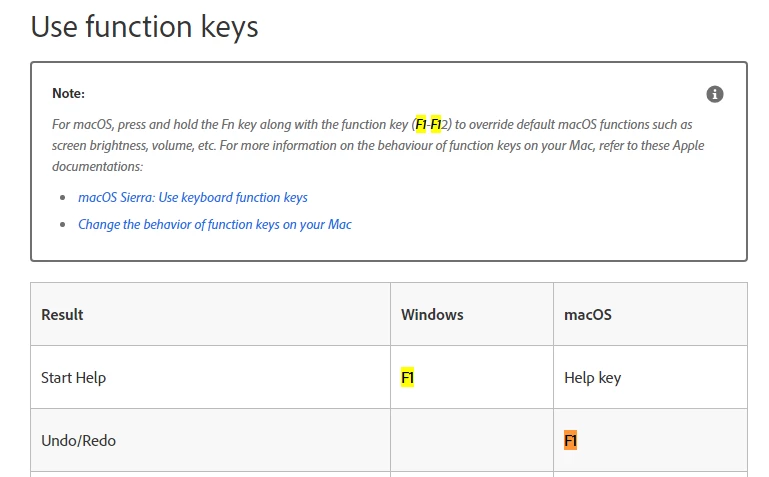Click the word "documentations:" in the note
Viewport: 769px width, 477px height.
98,167
